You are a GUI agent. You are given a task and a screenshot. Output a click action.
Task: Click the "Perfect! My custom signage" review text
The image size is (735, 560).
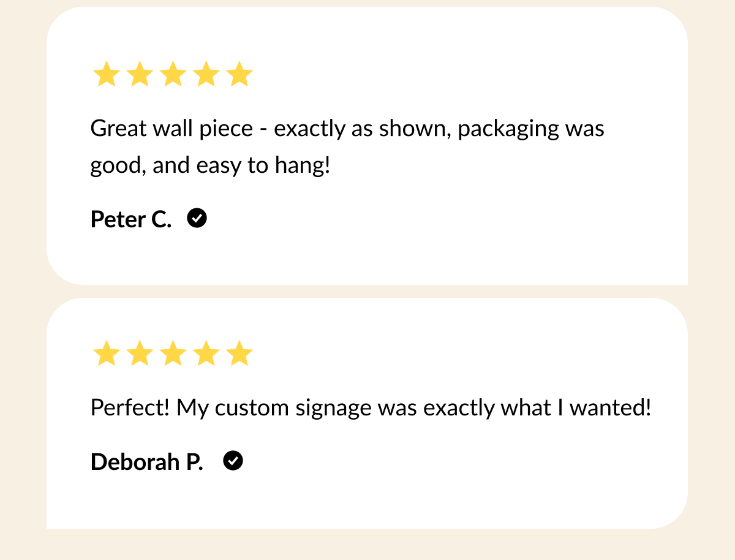pos(370,408)
